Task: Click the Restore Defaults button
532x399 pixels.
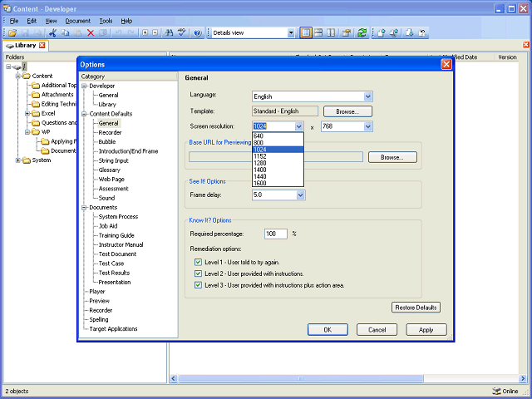Action: [416, 308]
